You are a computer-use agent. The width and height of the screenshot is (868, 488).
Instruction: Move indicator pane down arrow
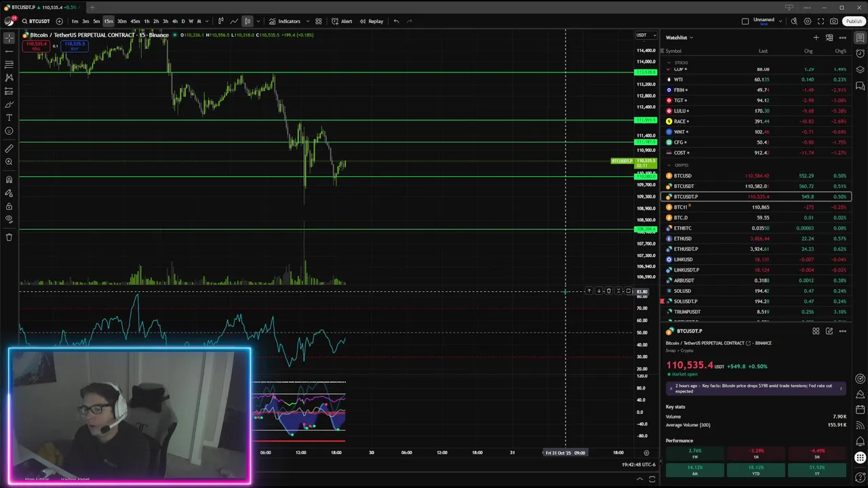pyautogui.click(x=599, y=291)
